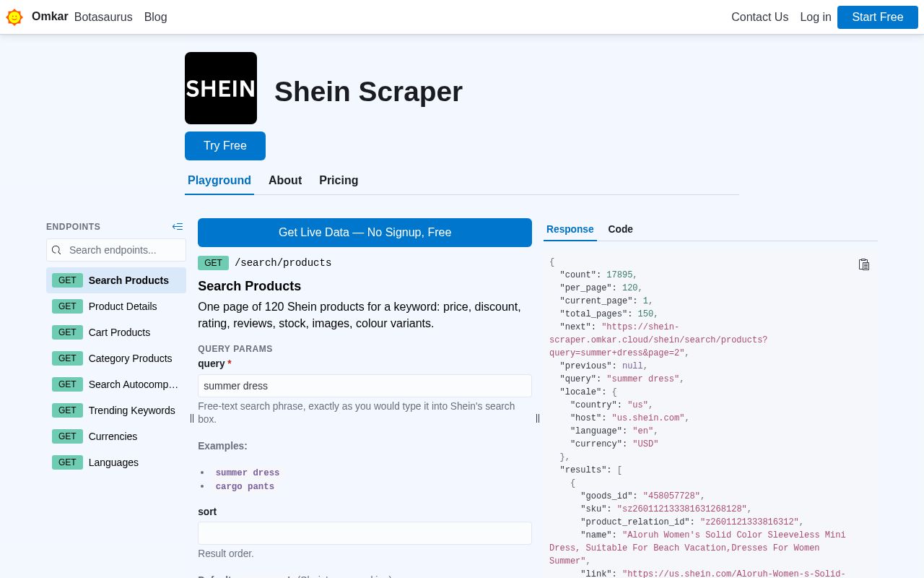
Task: Click the 'summer dress' example
Action: [248, 473]
